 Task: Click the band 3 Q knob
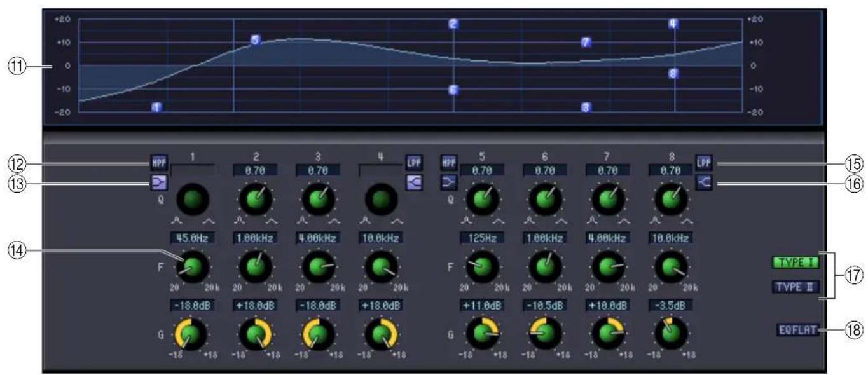click(318, 200)
